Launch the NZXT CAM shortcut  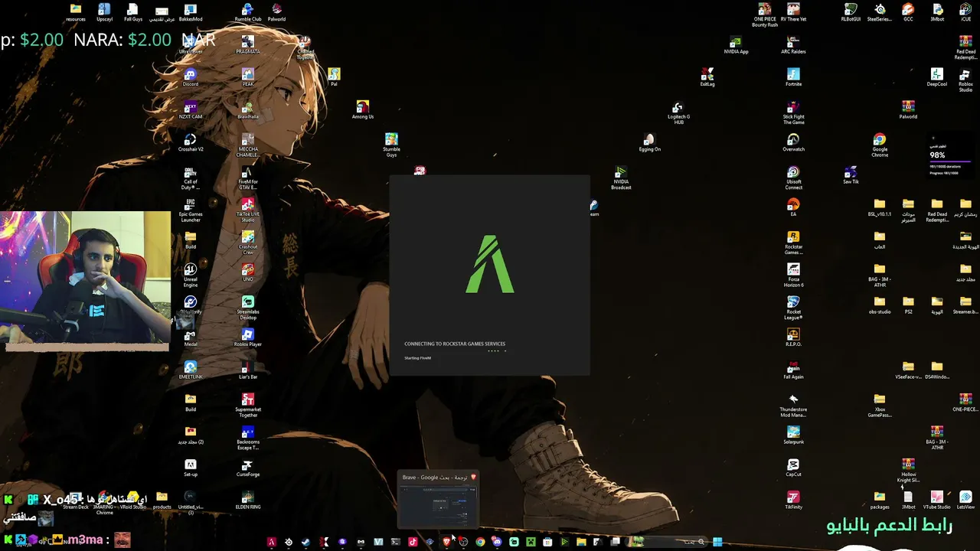coord(191,110)
